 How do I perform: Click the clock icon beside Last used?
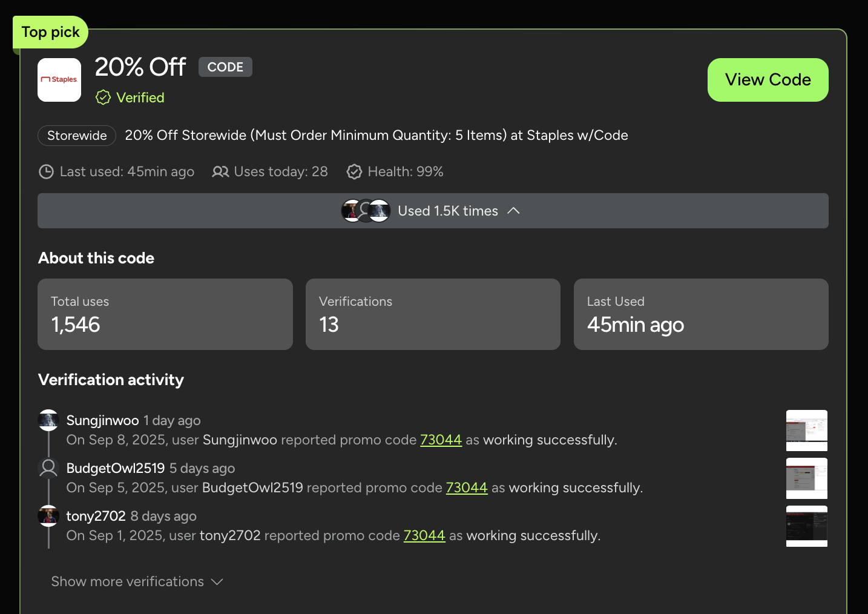(46, 172)
